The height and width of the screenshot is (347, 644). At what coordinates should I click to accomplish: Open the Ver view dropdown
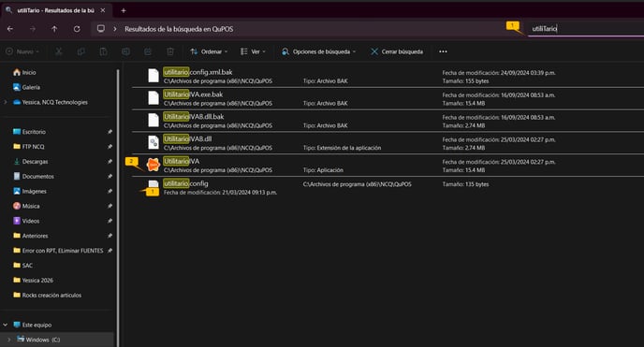253,51
